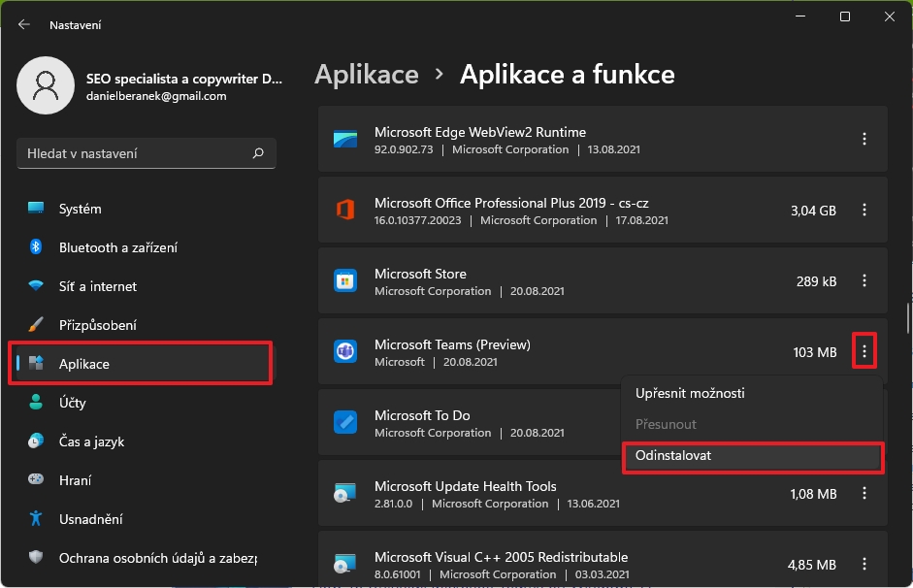Select Upřesnit možnosti in the menu
Screen dimensions: 913x588
pos(690,393)
